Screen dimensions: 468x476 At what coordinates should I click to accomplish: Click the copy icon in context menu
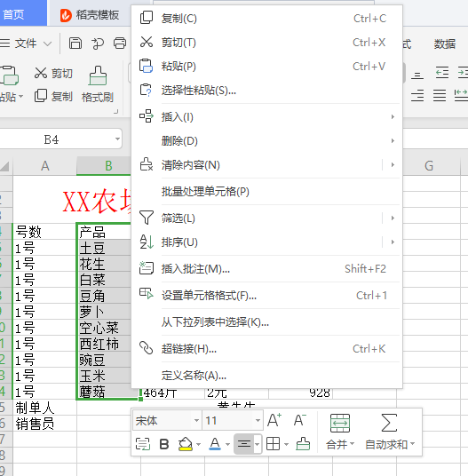(147, 18)
